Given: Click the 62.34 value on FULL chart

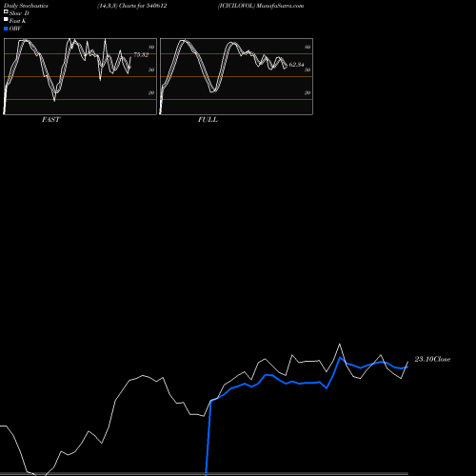Looking at the screenshot, I should click(x=296, y=65).
